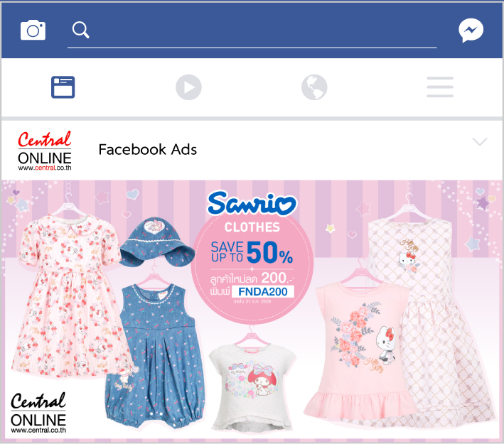Select the News Feed tab icon
This screenshot has width=504, height=444.
[63, 87]
